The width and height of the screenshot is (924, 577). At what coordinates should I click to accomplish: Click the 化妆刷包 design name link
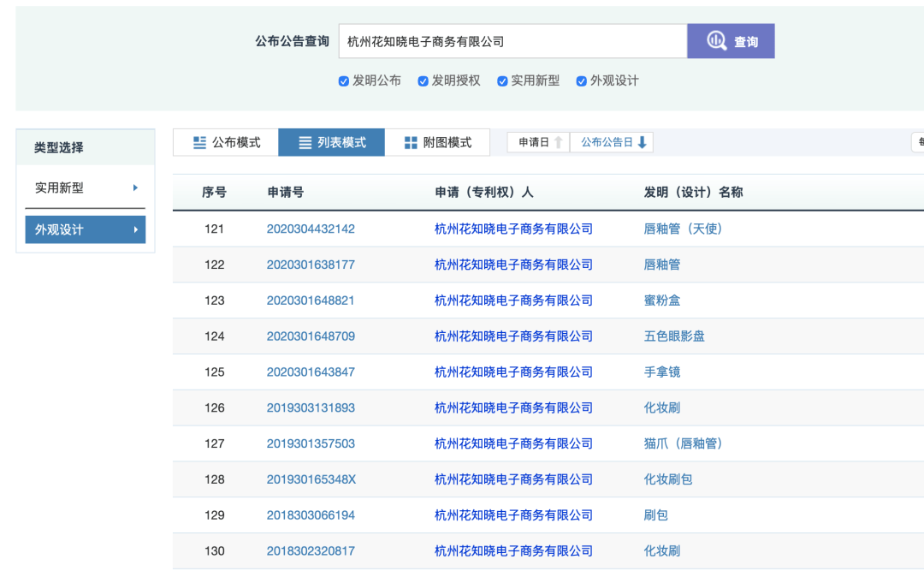tap(668, 479)
